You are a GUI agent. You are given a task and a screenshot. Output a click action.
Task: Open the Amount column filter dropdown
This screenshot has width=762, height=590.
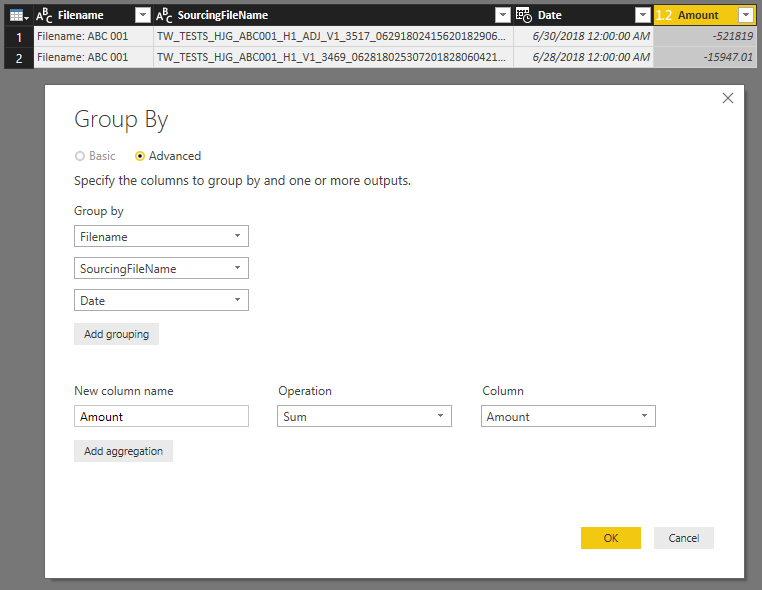[745, 16]
